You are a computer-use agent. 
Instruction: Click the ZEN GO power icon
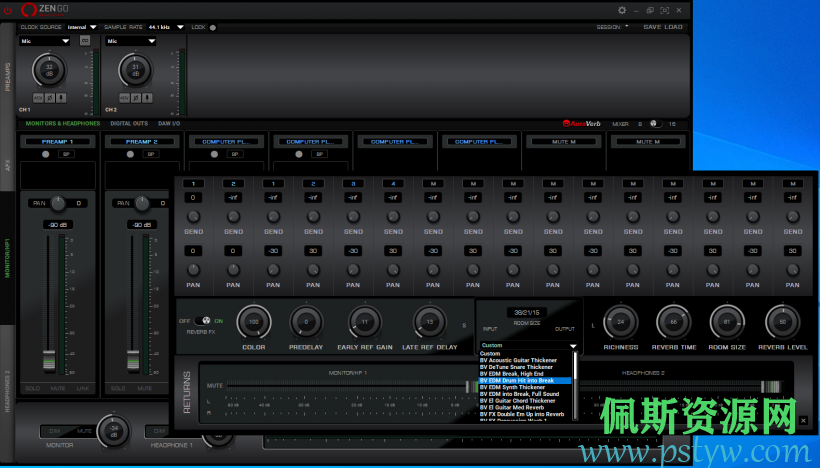coord(8,9)
